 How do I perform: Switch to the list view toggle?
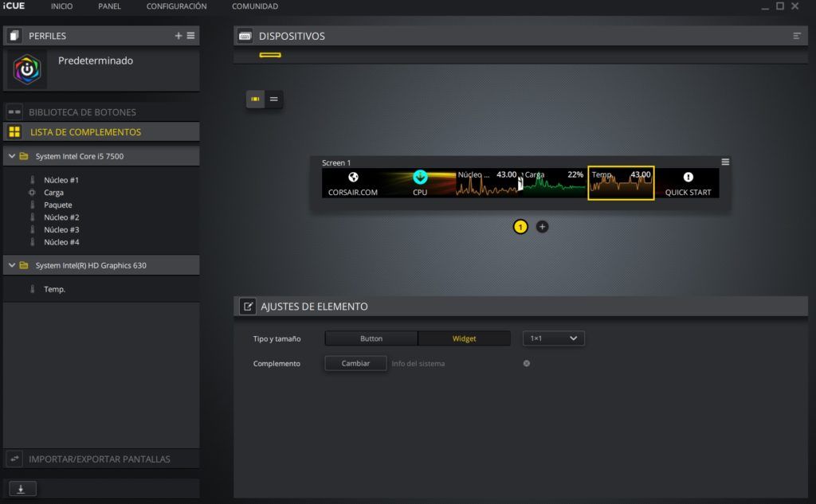(274, 100)
